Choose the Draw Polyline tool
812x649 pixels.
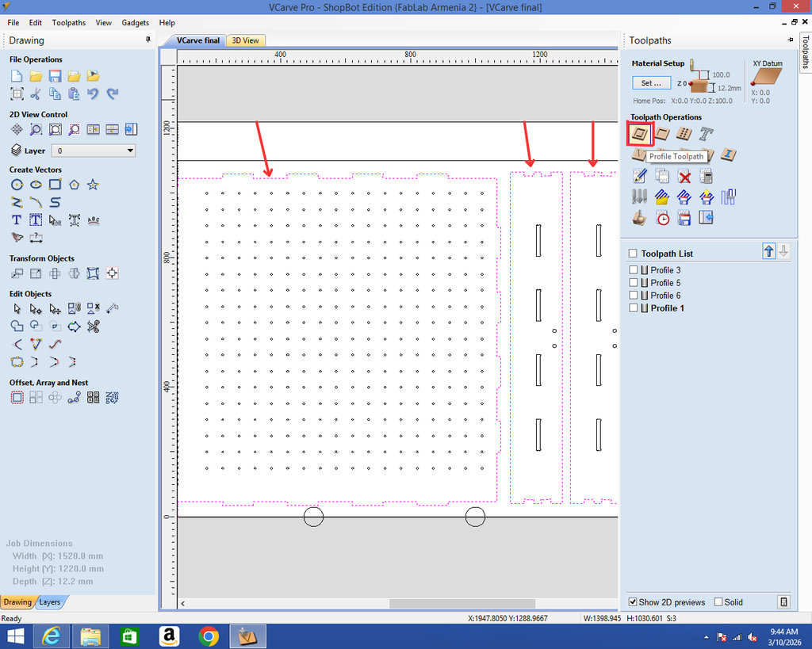click(x=17, y=202)
